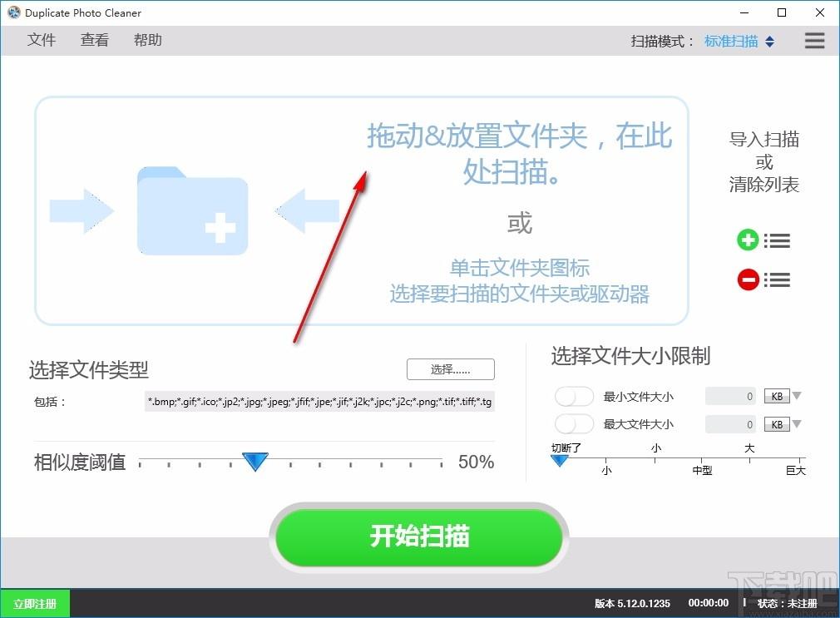Click the included file extensions field

pos(319,402)
